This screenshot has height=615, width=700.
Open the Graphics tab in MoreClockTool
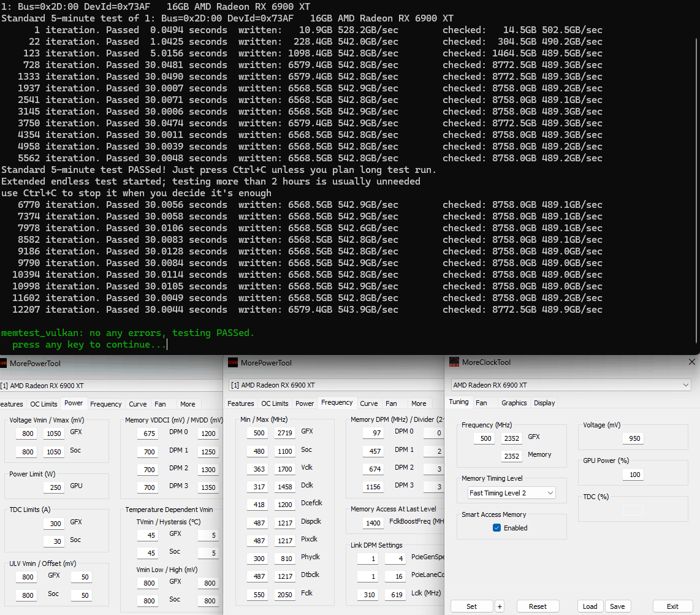[x=514, y=403]
